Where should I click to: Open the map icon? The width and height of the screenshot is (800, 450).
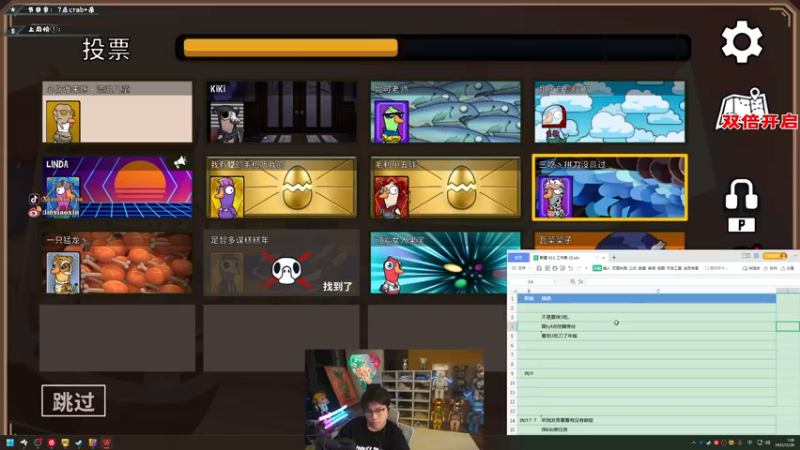742,109
